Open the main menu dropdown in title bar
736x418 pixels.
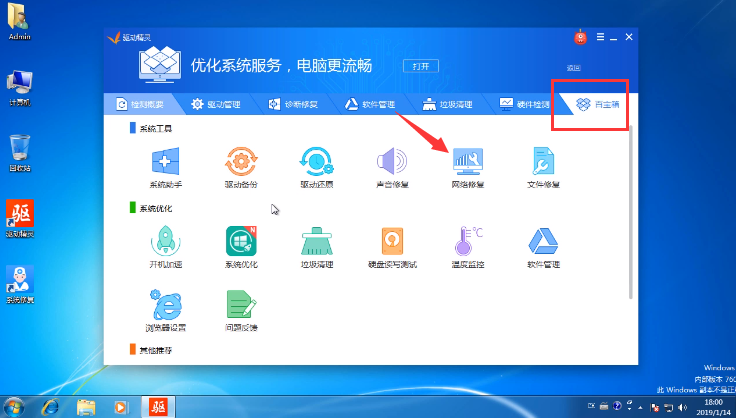pyautogui.click(x=599, y=37)
